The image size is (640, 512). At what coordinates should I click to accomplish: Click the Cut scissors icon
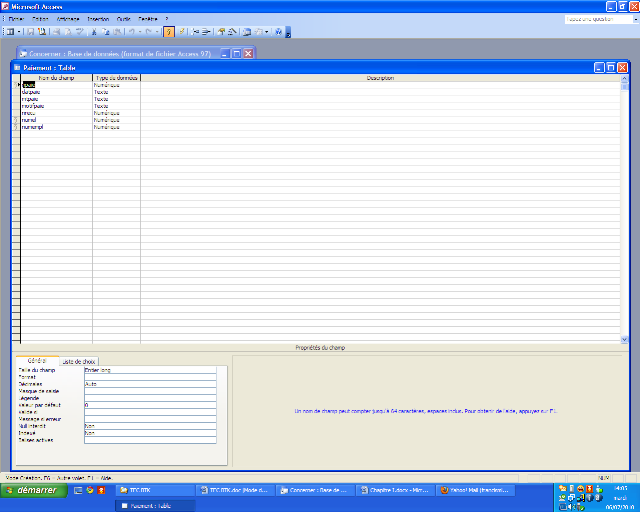click(93, 32)
